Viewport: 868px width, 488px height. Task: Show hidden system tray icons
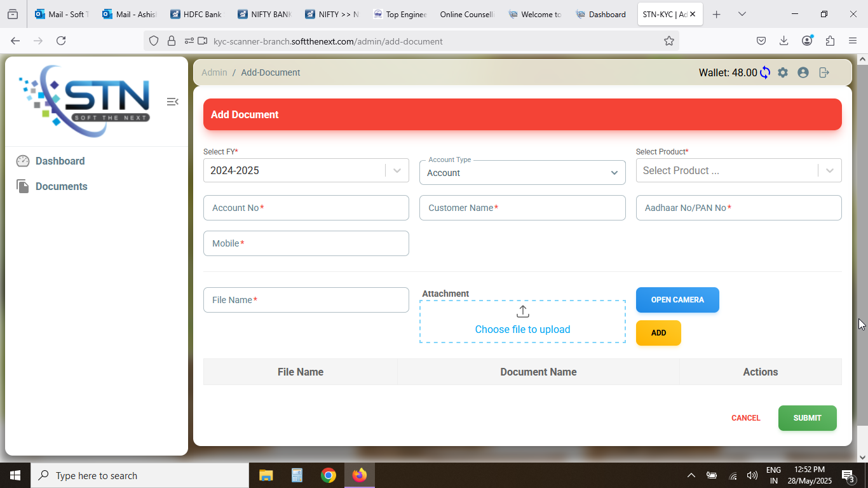[x=691, y=475]
